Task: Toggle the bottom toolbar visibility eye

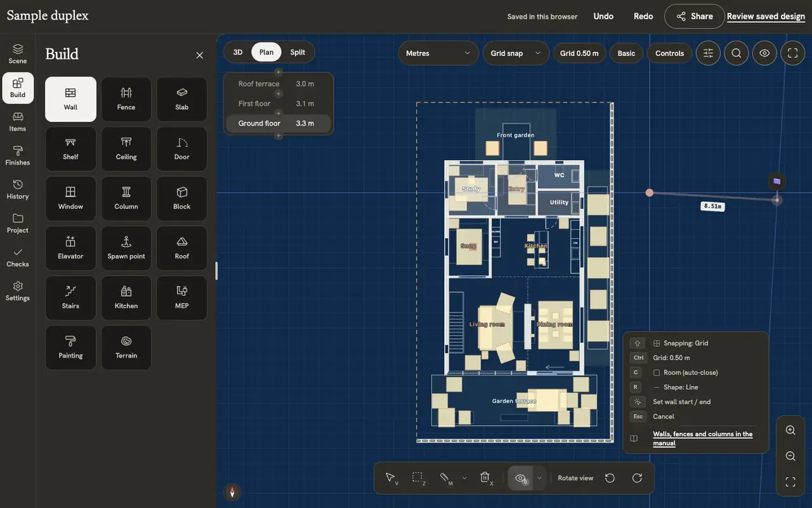Action: [x=521, y=478]
